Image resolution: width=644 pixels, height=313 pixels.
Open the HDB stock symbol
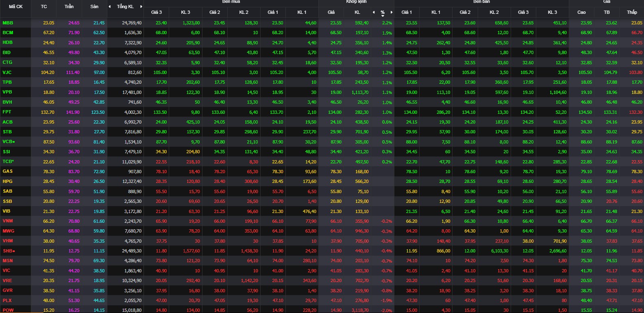coord(7,42)
